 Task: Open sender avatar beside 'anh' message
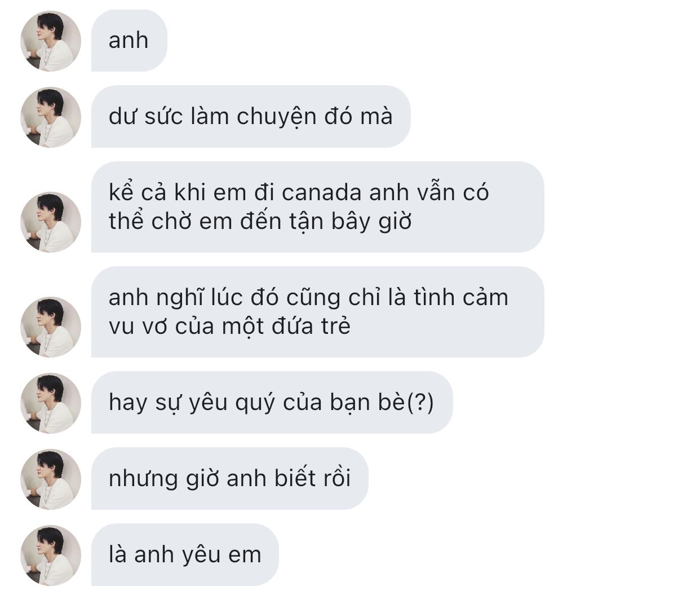(x=51, y=41)
